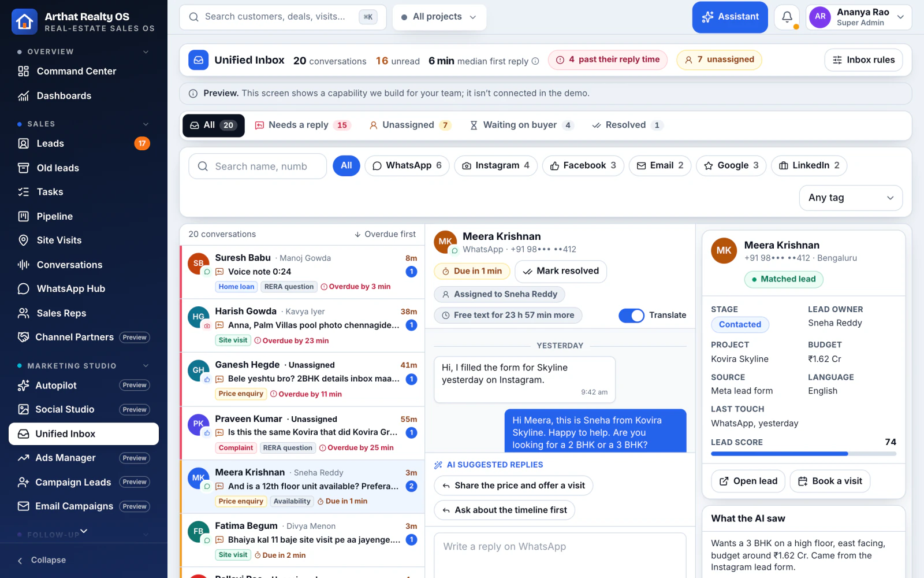Open Site Visits from sidebar

pos(84,240)
